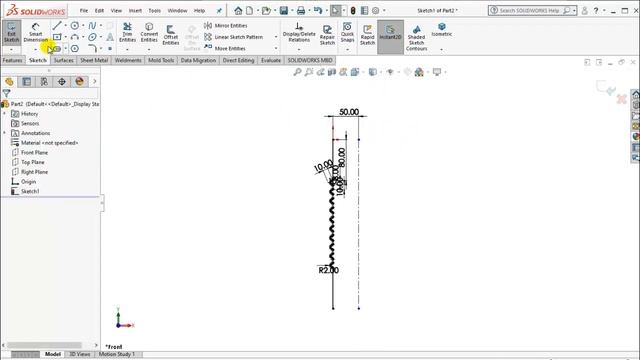
Task: Switch to the Sheet Metal tab
Action: point(94,60)
